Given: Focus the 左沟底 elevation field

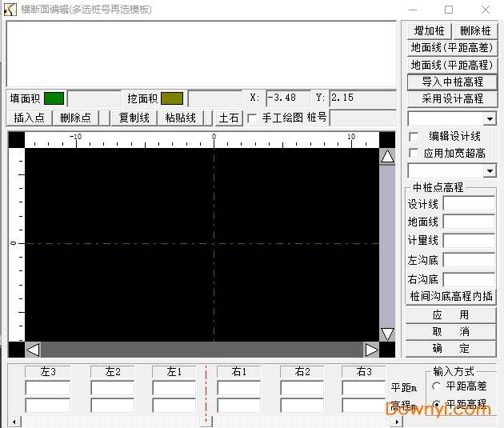Looking at the screenshot, I should click(469, 260).
